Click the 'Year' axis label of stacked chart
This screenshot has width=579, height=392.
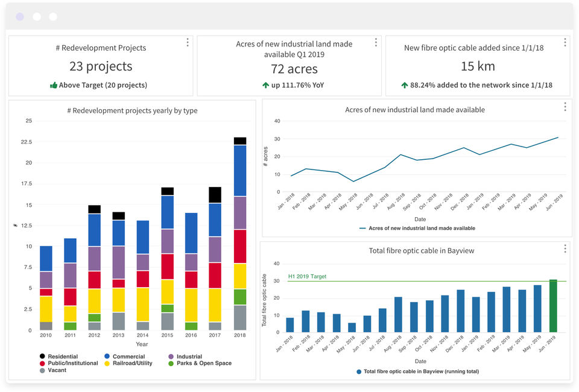tap(142, 344)
